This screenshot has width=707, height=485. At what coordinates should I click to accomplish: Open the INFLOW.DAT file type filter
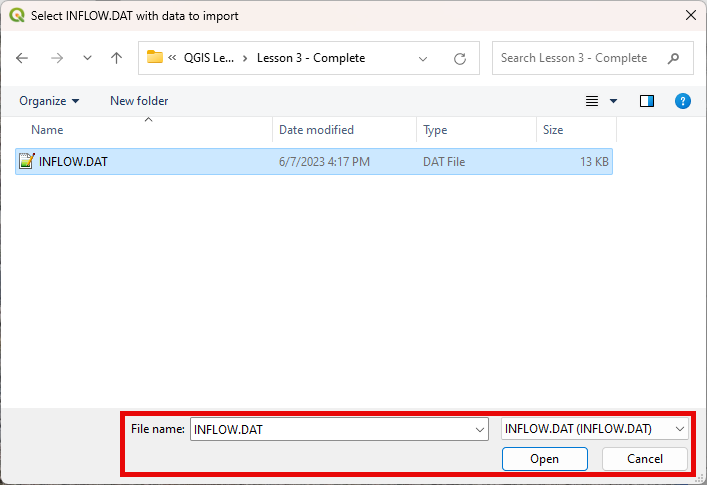(x=595, y=429)
